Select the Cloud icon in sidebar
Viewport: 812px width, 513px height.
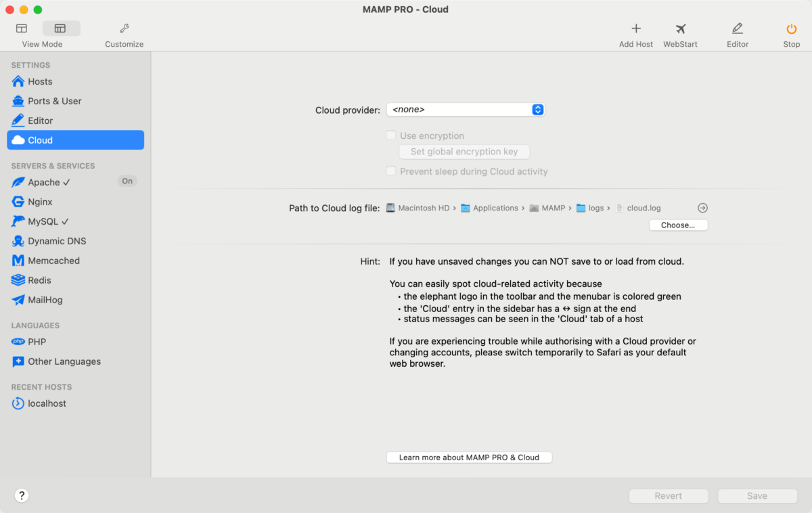(x=18, y=140)
